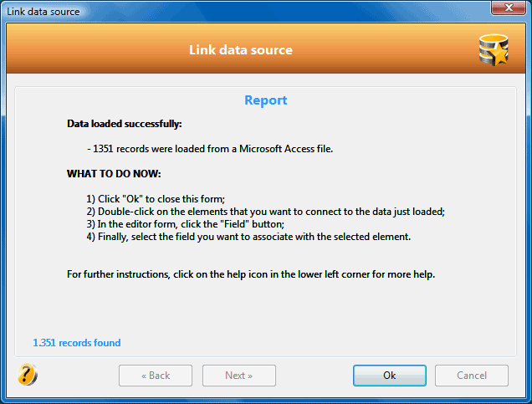This screenshot has width=532, height=404.
Task: Click the "WHAT TO DO NOW:" heading
Action: point(114,174)
